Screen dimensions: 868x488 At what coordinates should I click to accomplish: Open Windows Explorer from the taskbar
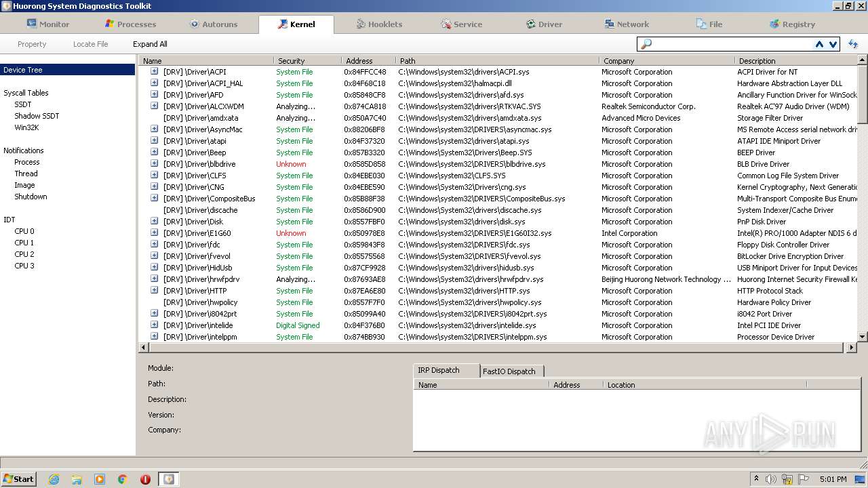pos(77,479)
